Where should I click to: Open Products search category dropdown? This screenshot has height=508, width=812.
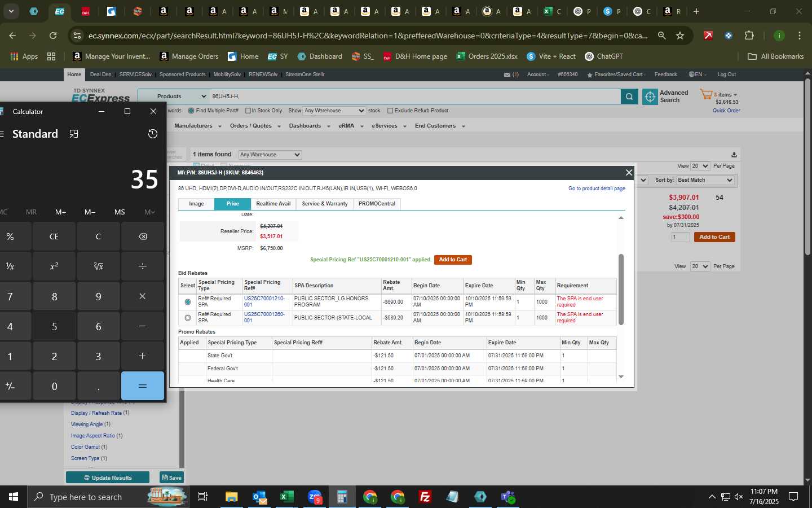tap(174, 97)
